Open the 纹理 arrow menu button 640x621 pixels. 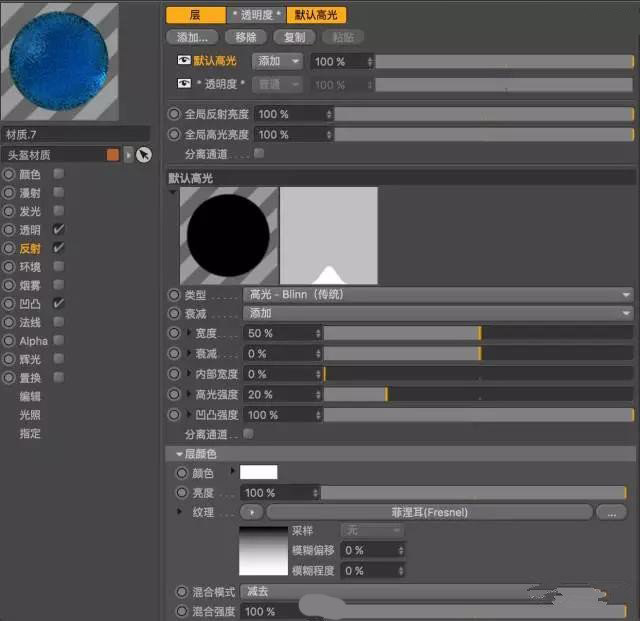coord(252,512)
